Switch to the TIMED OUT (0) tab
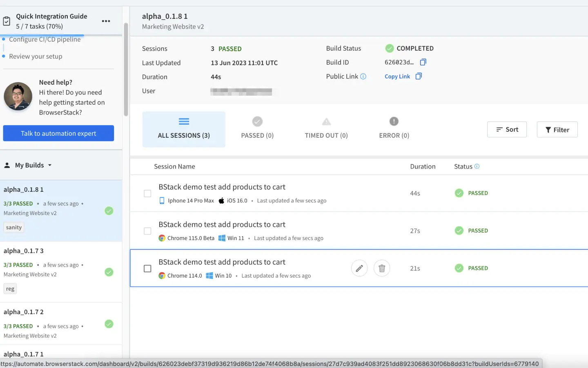 [x=326, y=129]
